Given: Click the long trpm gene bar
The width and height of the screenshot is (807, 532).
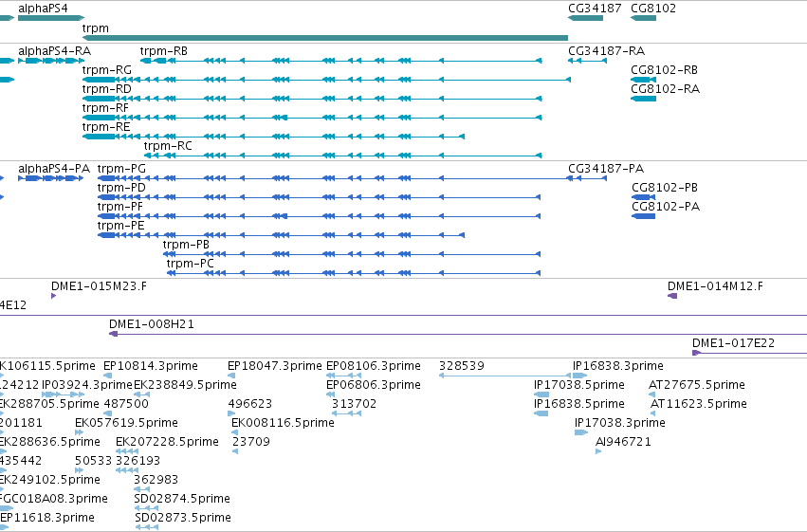Looking at the screenshot, I should click(324, 38).
